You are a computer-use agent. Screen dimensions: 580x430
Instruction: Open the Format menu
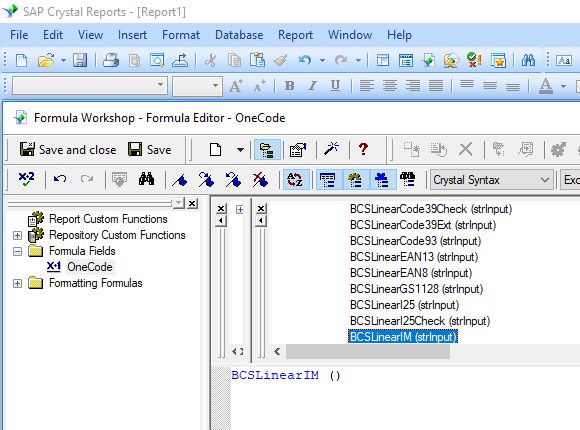coord(181,35)
